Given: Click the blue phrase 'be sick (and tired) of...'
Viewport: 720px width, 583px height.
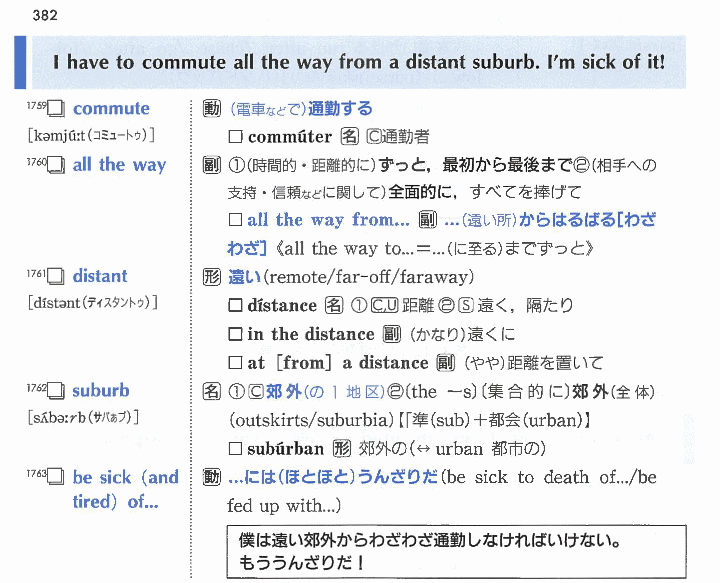Looking at the screenshot, I should (x=125, y=489).
